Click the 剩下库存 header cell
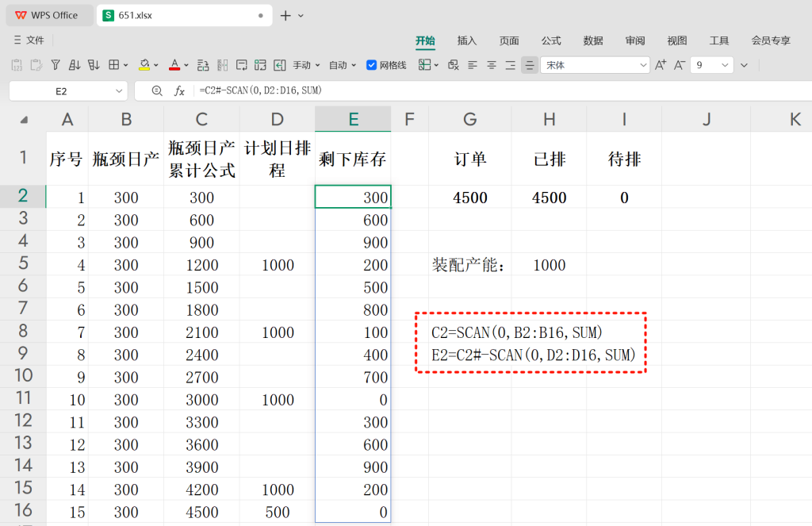The width and height of the screenshot is (812, 526). click(x=353, y=159)
